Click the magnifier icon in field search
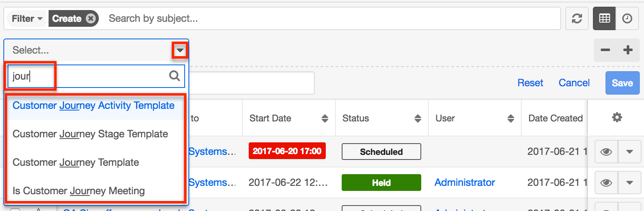Image resolution: width=644 pixels, height=211 pixels. (175, 76)
